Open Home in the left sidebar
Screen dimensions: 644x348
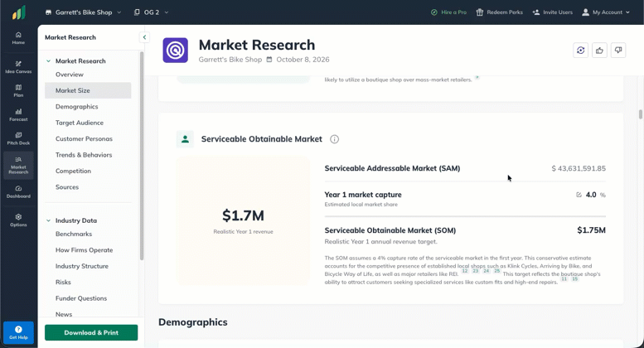pyautogui.click(x=18, y=38)
